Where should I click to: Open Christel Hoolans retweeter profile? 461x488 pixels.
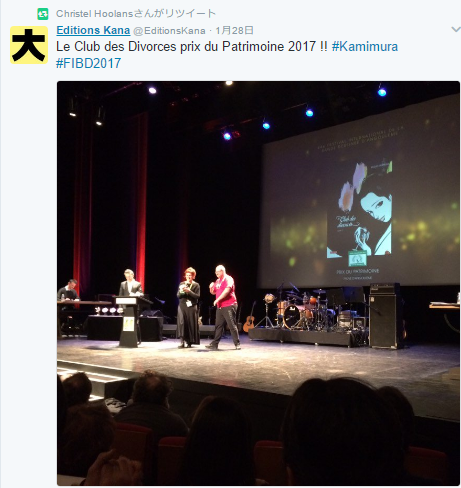(94, 14)
